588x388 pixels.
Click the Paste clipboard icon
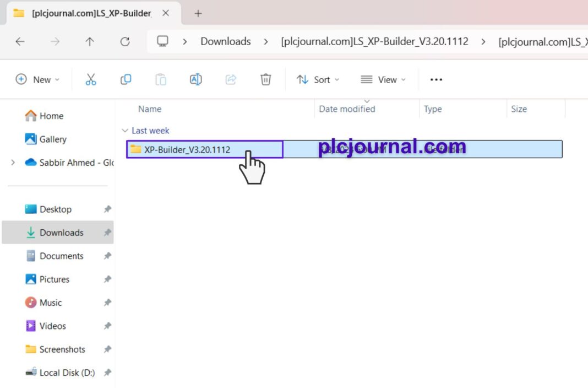pos(161,79)
